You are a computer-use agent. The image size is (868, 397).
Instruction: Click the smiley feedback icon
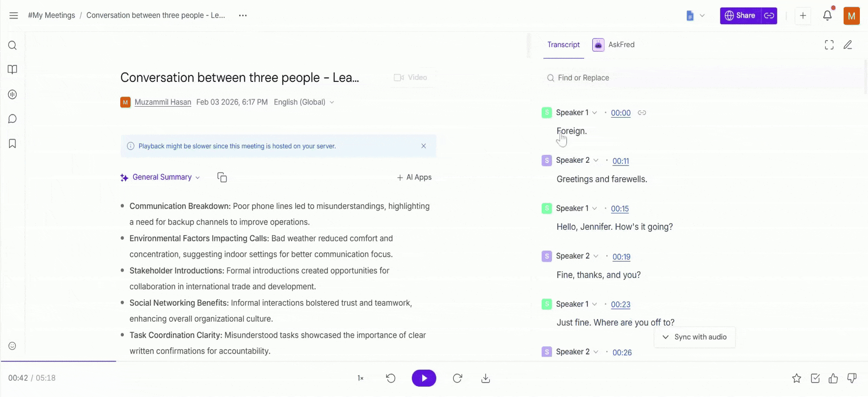coord(13,346)
